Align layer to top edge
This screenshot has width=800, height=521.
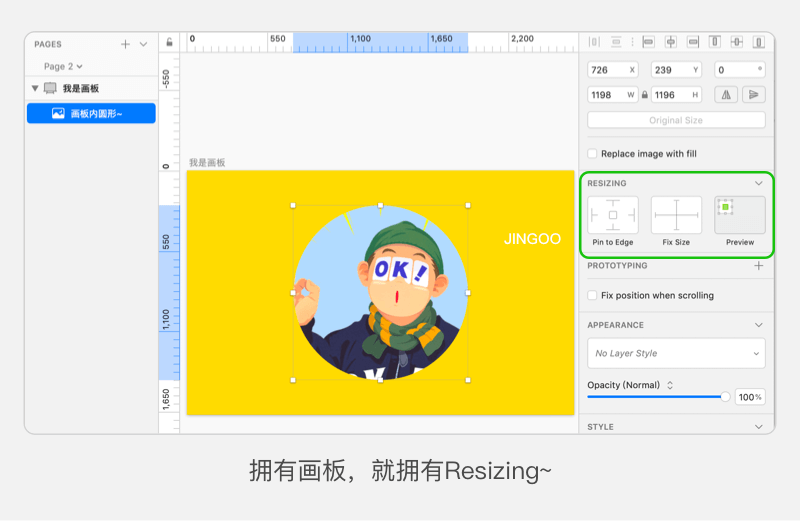pyautogui.click(x=715, y=42)
